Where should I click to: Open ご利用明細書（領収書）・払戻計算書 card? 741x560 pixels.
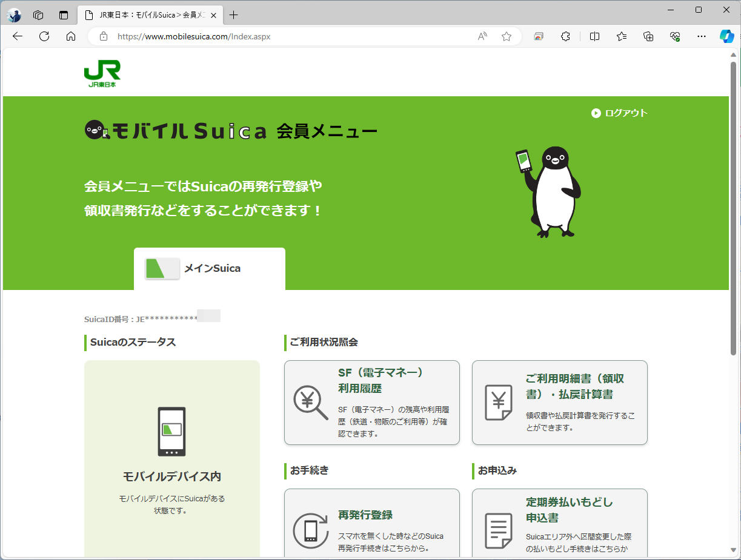tap(560, 403)
